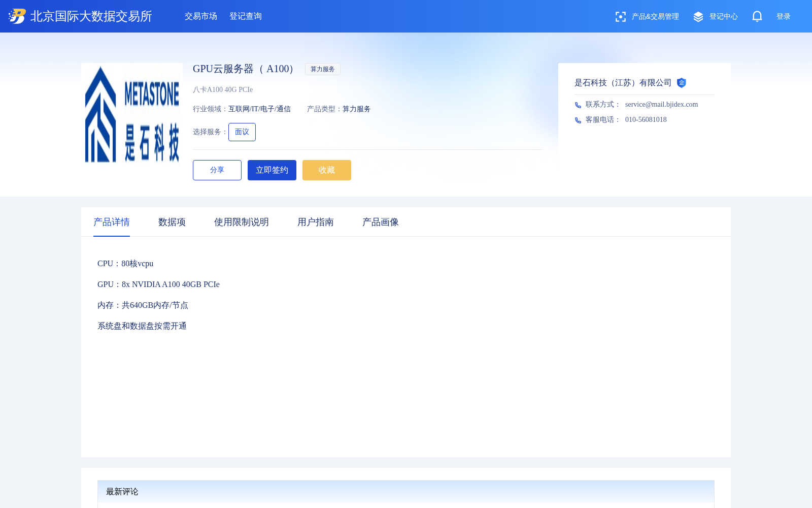Viewport: 812px width, 508px height.
Task: Click the 系统盘和数据盘按需开通 line
Action: pos(142,326)
